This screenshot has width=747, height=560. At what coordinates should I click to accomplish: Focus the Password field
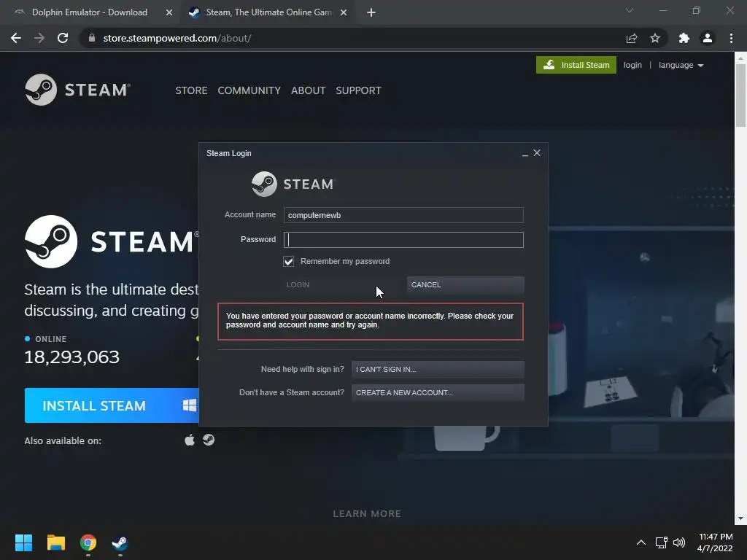pyautogui.click(x=403, y=240)
